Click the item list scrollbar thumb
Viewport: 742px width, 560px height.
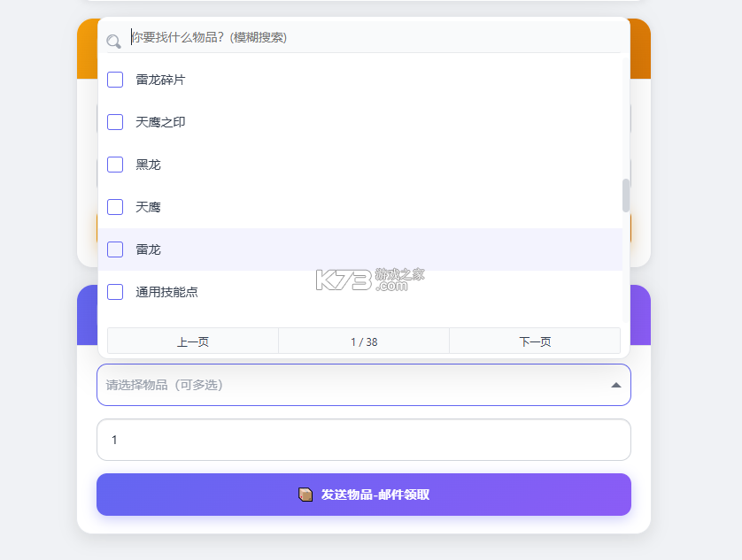point(626,196)
